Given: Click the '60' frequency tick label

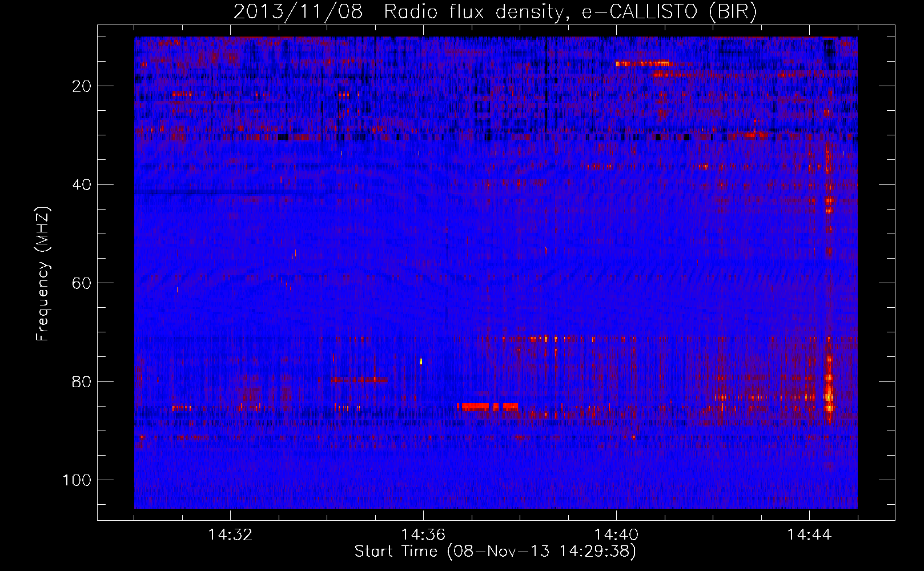Looking at the screenshot, I should [x=82, y=283].
